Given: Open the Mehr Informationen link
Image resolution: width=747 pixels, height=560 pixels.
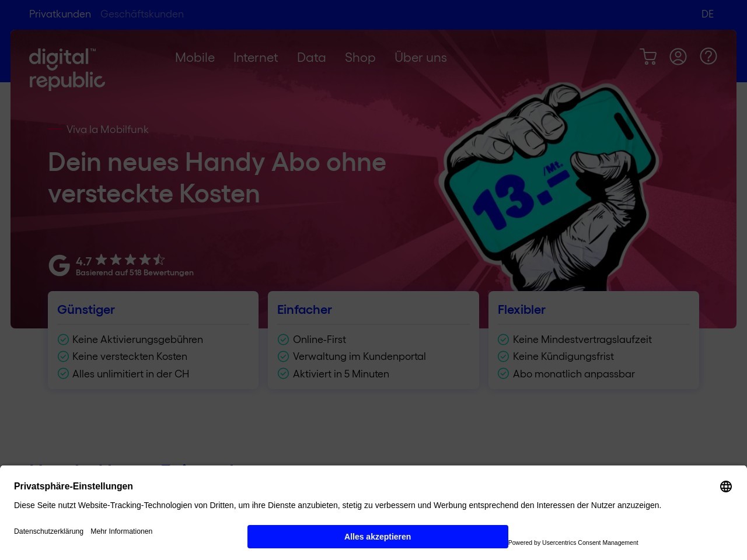Looking at the screenshot, I should point(121,531).
